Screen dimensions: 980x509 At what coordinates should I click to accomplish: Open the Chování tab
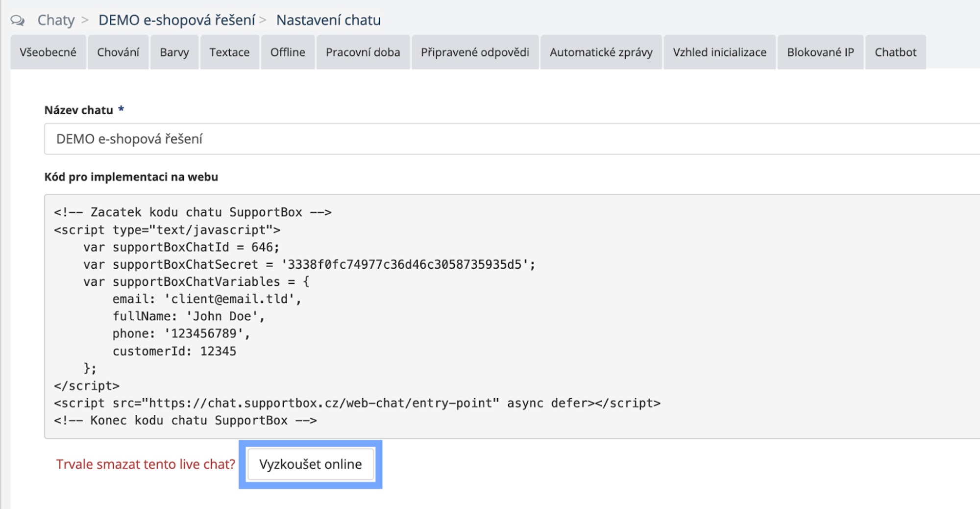118,52
